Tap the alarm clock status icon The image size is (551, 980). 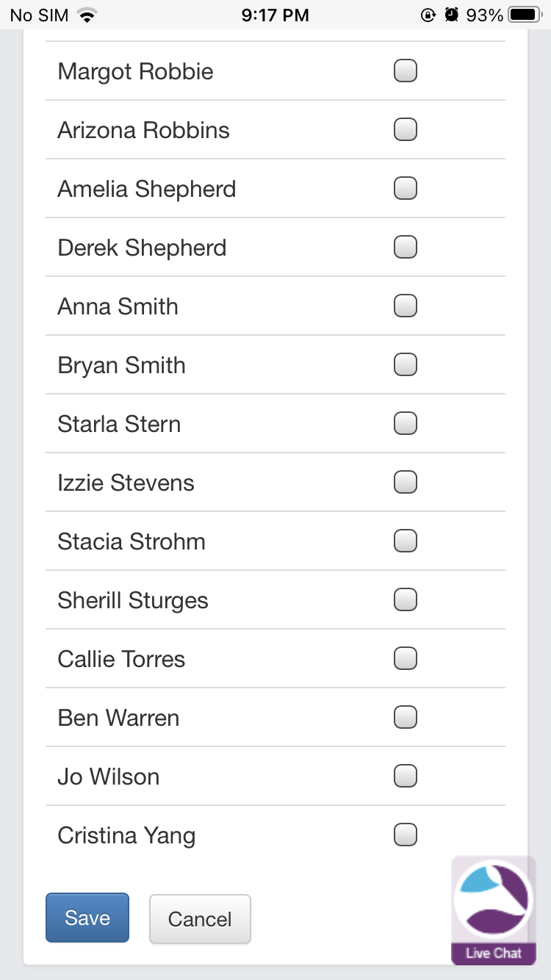point(452,15)
